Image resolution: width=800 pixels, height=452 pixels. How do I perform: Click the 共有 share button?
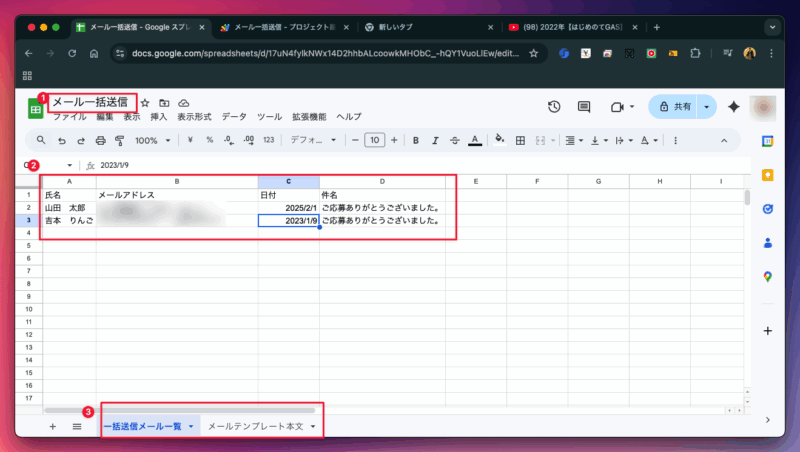pos(674,107)
